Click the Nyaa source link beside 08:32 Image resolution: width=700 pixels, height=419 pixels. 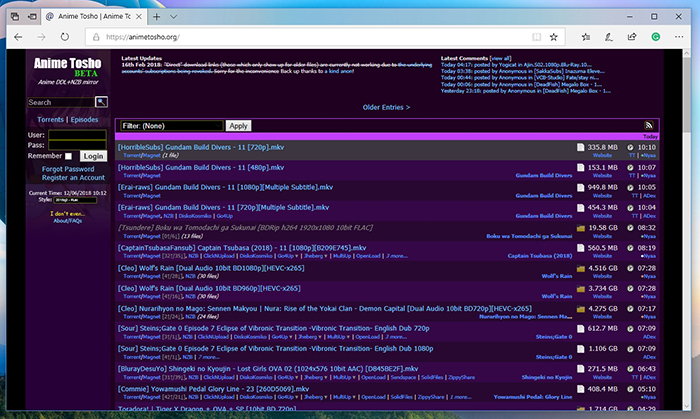click(x=648, y=236)
